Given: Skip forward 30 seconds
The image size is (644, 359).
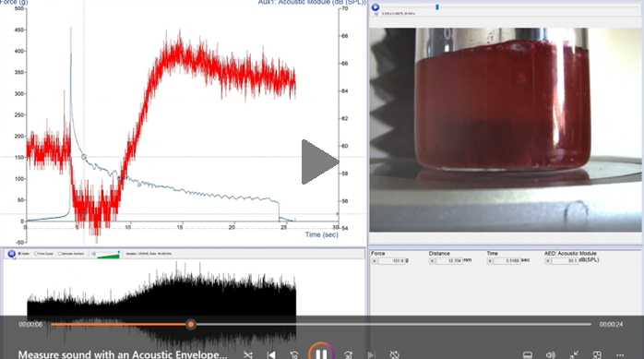Looking at the screenshot, I should coord(348,354).
